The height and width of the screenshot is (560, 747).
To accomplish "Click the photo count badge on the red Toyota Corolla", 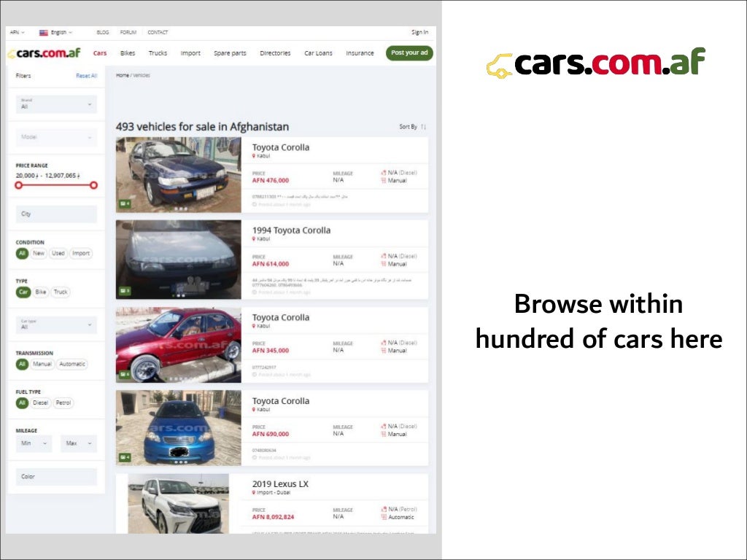I will (125, 374).
